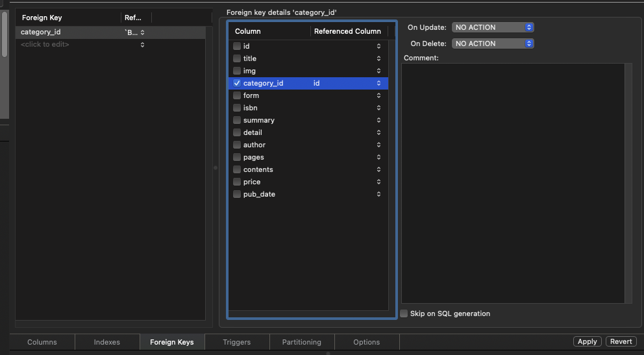The image size is (644, 355).
Task: Click the <click to edit> placeholder row
Action: pos(110,44)
